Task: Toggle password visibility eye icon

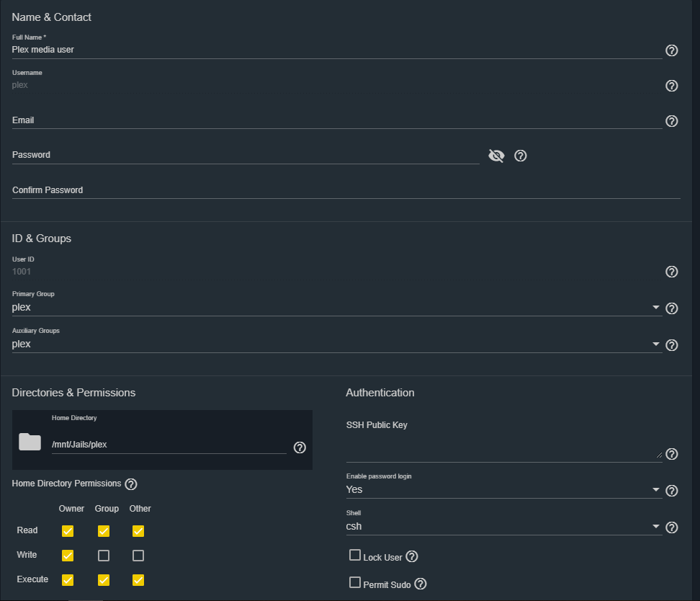Action: click(x=496, y=156)
